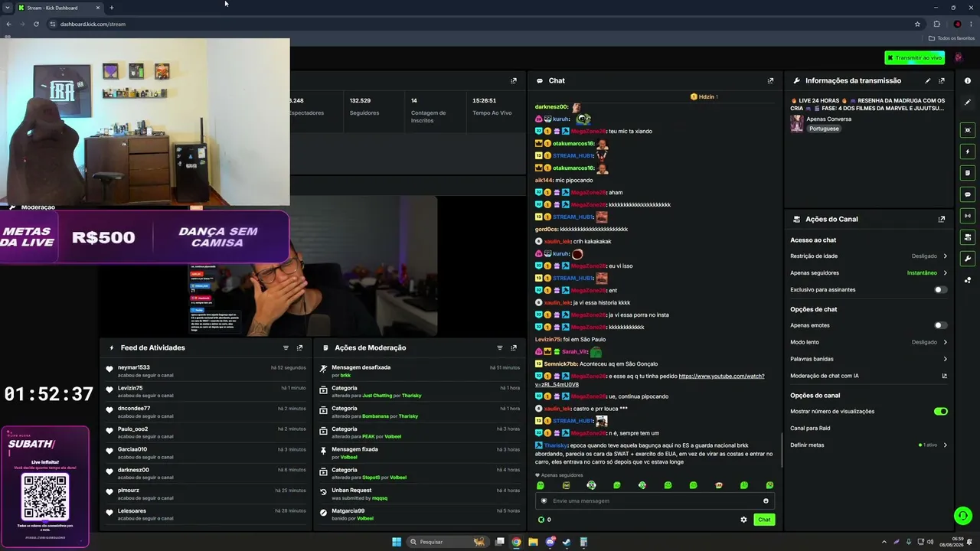
Task: Click Transmitir ao vivo button
Action: point(914,57)
